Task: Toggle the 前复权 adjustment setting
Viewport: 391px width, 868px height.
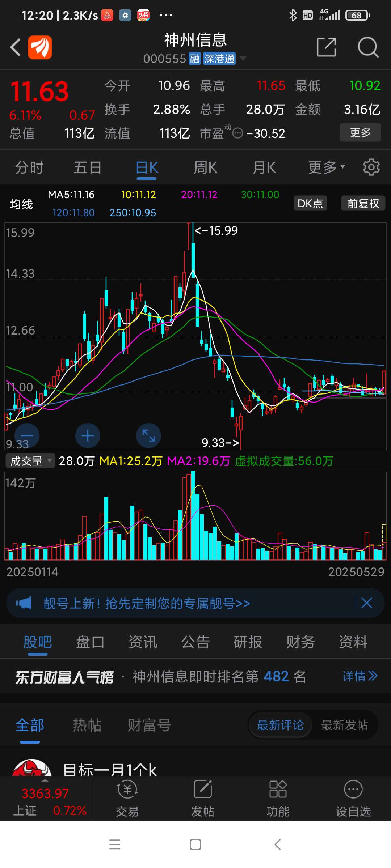Action: (363, 203)
